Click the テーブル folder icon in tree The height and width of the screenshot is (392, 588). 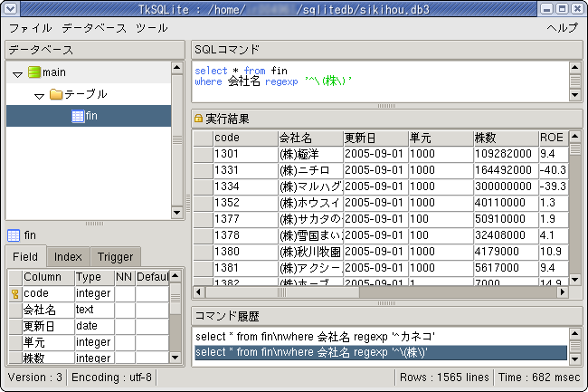(x=54, y=94)
